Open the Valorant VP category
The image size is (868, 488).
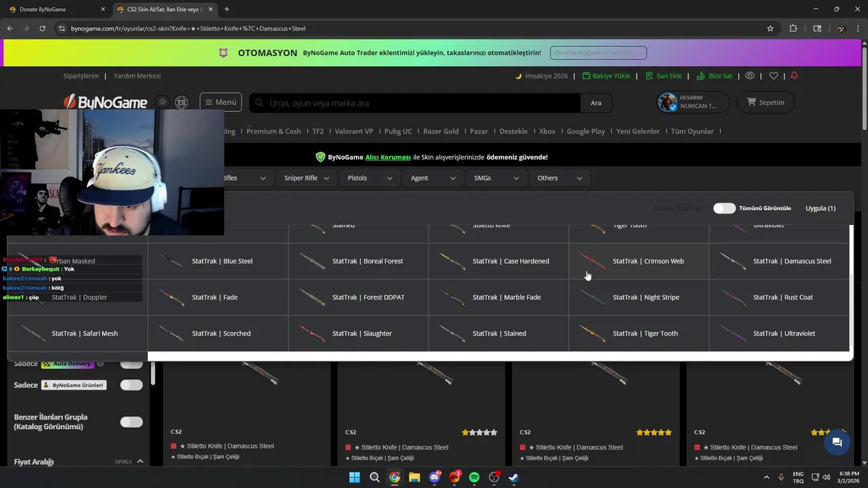click(x=354, y=131)
